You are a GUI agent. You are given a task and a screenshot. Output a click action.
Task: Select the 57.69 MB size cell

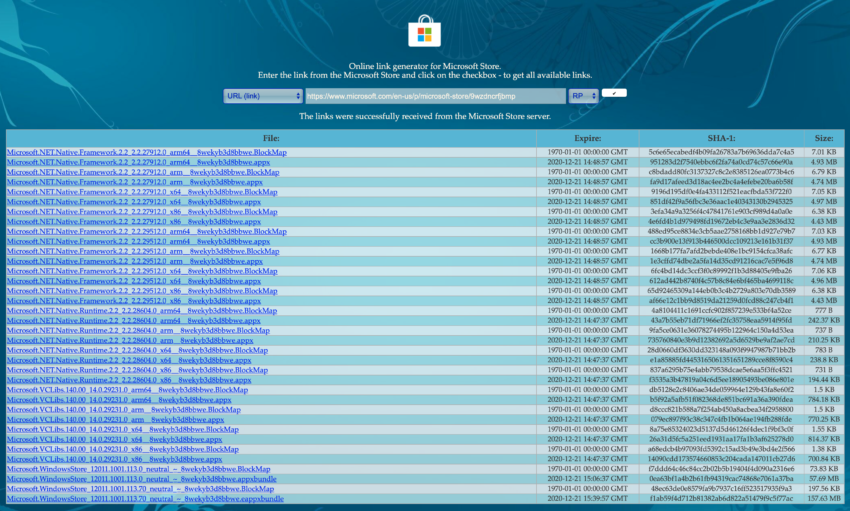[823, 478]
